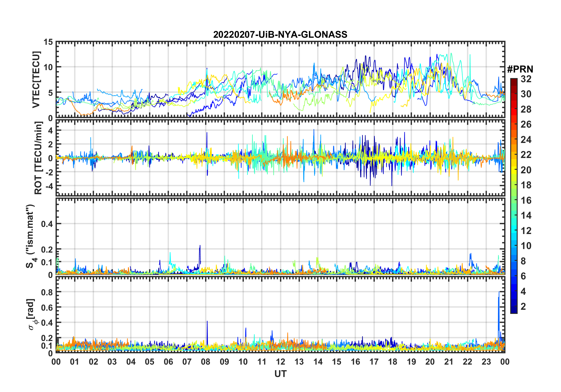Select colorbar tick label "32"

tap(526, 79)
